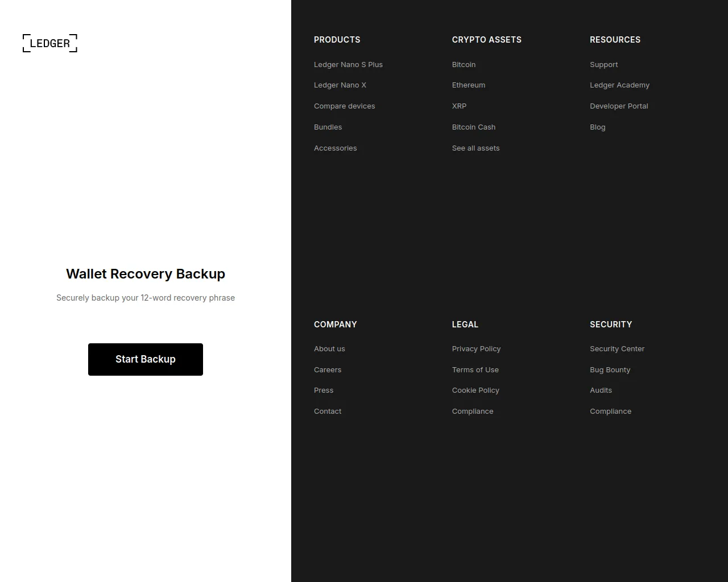This screenshot has width=728, height=582.
Task: Open the Bundles link
Action: (328, 127)
